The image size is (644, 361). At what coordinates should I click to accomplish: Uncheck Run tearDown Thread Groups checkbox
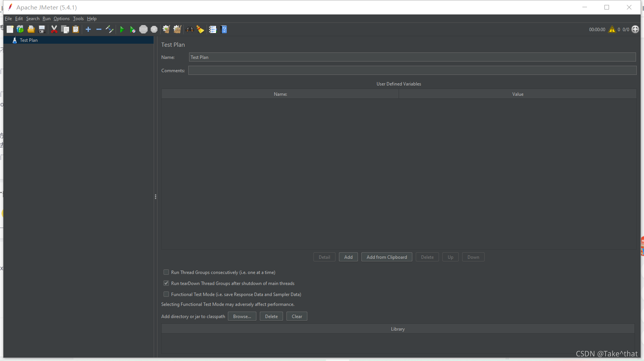[x=166, y=283]
